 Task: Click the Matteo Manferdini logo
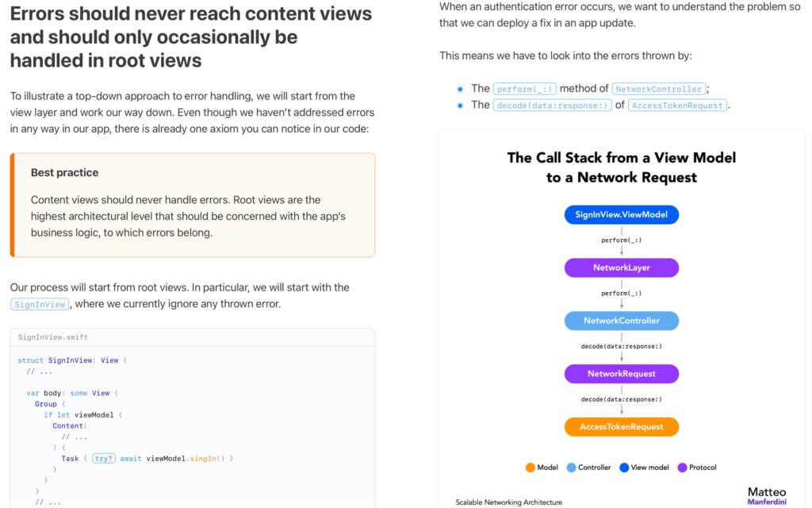(767, 496)
